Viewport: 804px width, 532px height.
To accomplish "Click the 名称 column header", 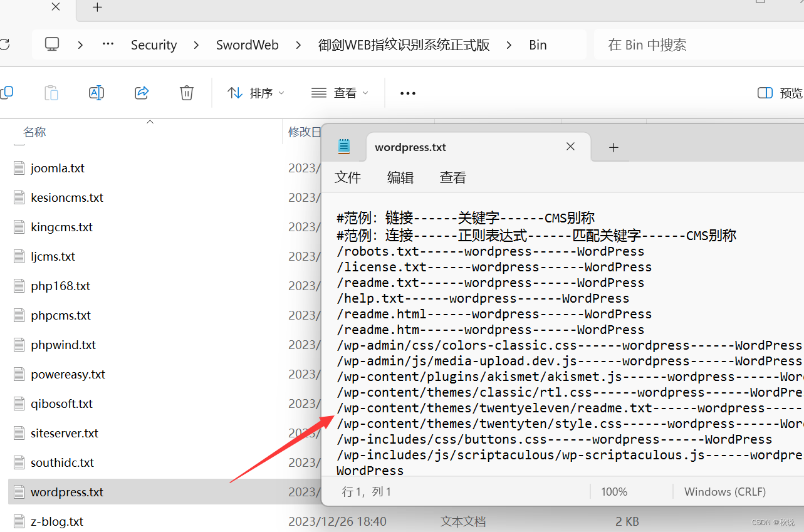I will [x=34, y=132].
